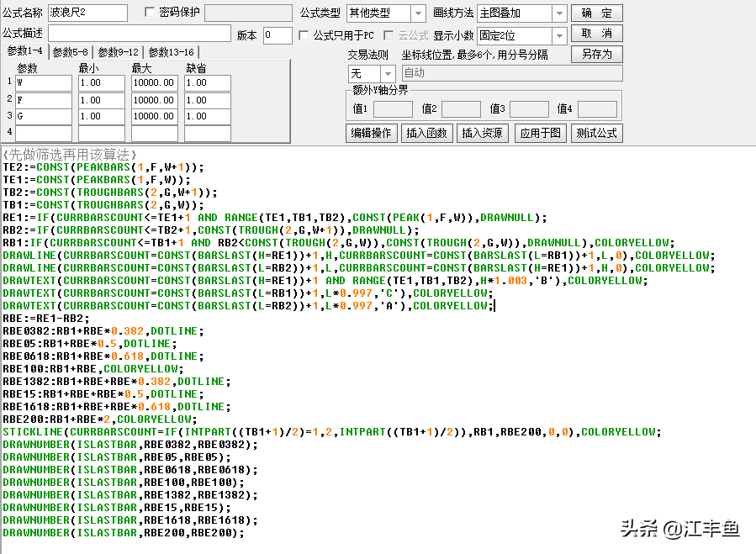Click the 缺省 field of parameter G
This screenshot has height=554, width=756.
click(x=208, y=116)
